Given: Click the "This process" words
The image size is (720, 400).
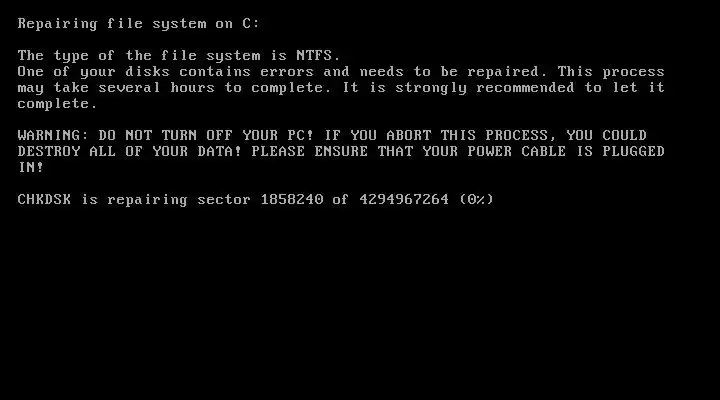Looking at the screenshot, I should (x=611, y=71).
